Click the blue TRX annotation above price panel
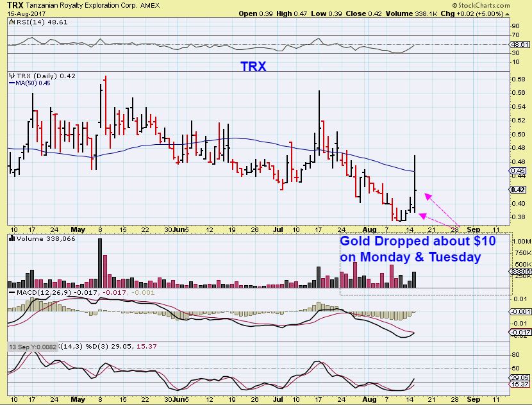The image size is (532, 405). click(253, 67)
